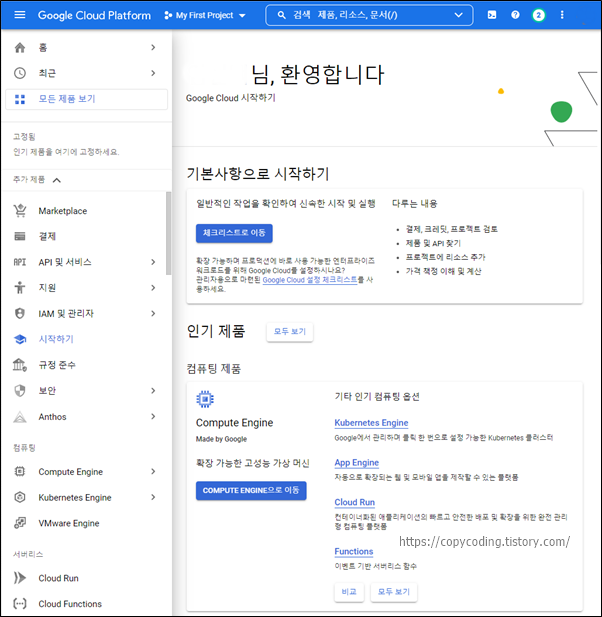
Task: Click the Google Cloud Platform logo text
Action: pos(94,15)
